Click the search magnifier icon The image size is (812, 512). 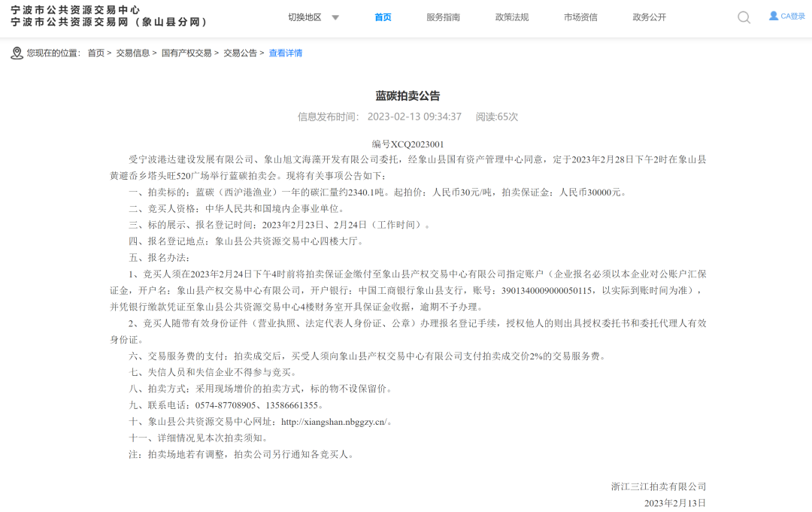(x=744, y=18)
